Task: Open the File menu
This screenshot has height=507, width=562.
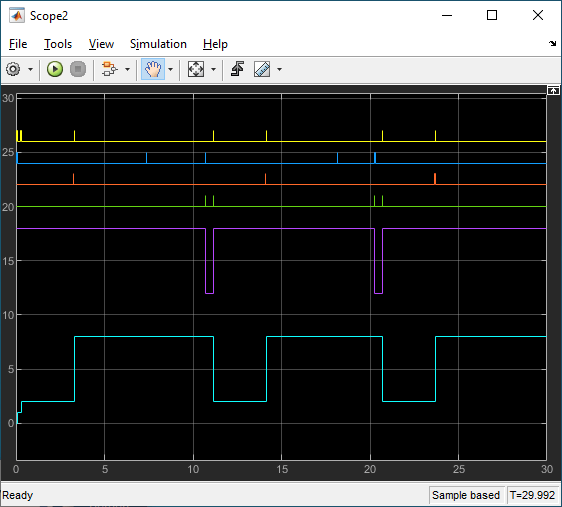Action: pyautogui.click(x=18, y=44)
